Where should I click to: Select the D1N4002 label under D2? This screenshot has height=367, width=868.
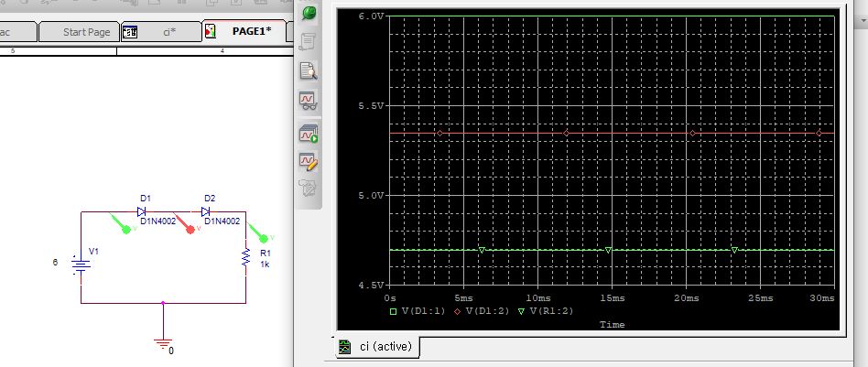pos(222,221)
